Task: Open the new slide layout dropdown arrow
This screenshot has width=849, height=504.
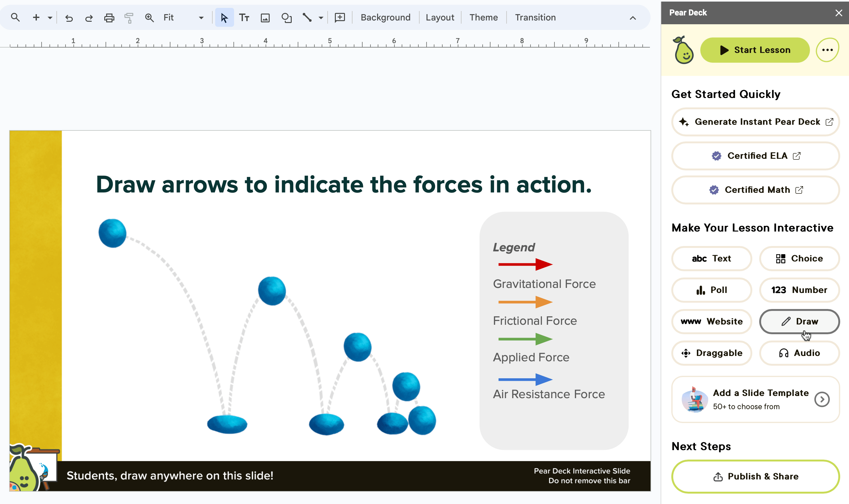Action: pos(50,18)
